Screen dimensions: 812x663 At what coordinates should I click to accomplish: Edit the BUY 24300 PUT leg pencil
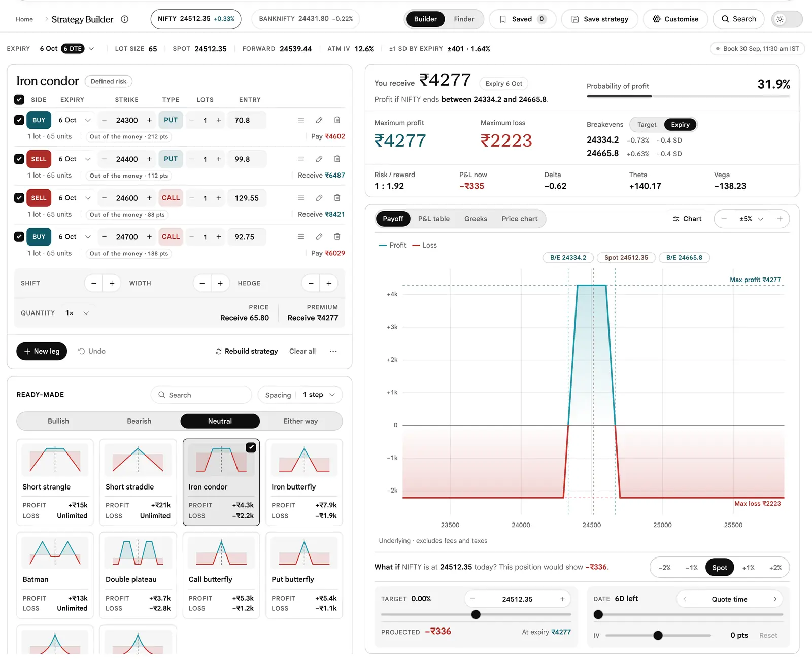[x=319, y=120]
